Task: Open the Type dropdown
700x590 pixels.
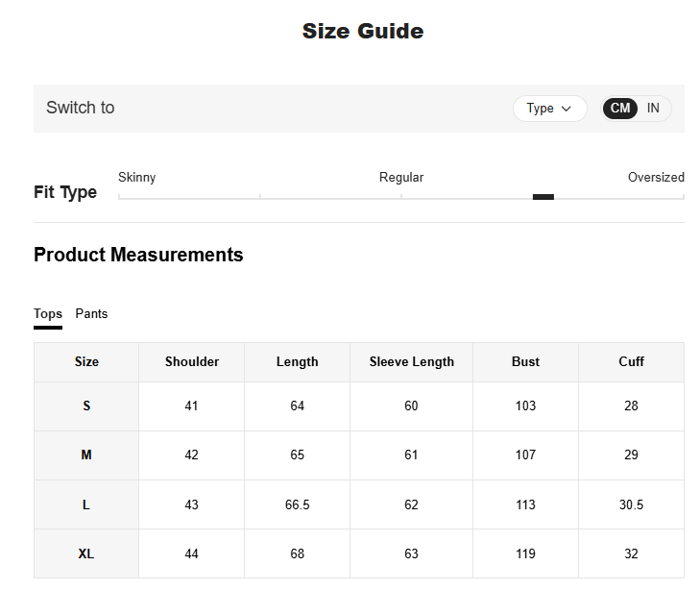Action: click(x=548, y=109)
